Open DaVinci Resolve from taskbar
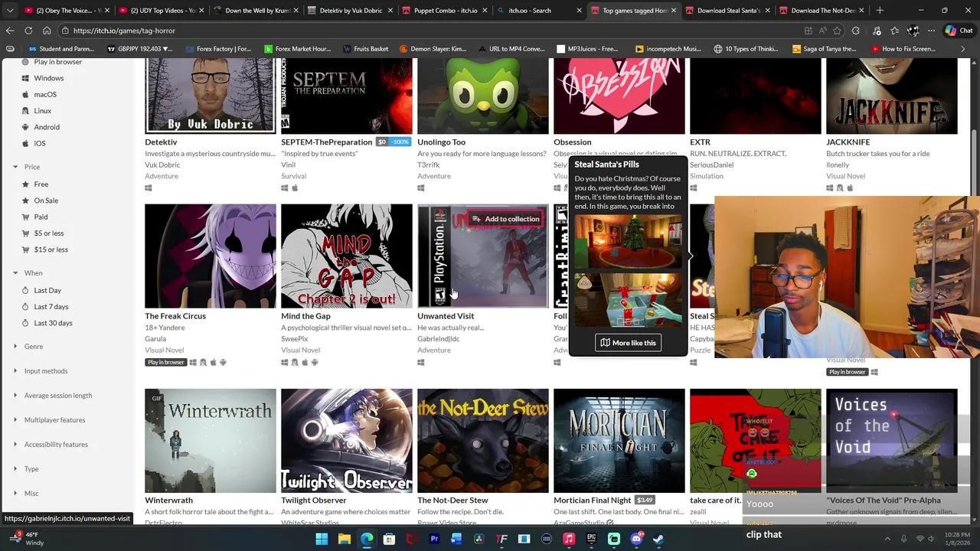The image size is (980, 551). 479,539
